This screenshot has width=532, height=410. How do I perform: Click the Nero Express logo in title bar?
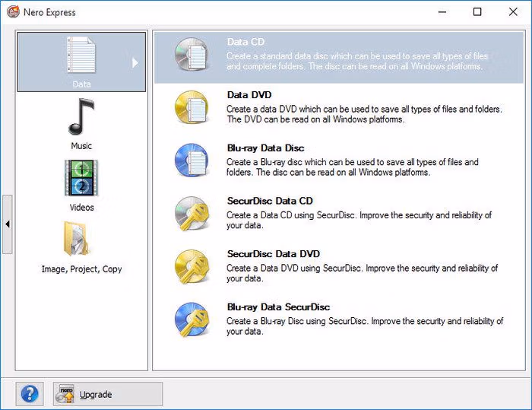click(x=13, y=12)
